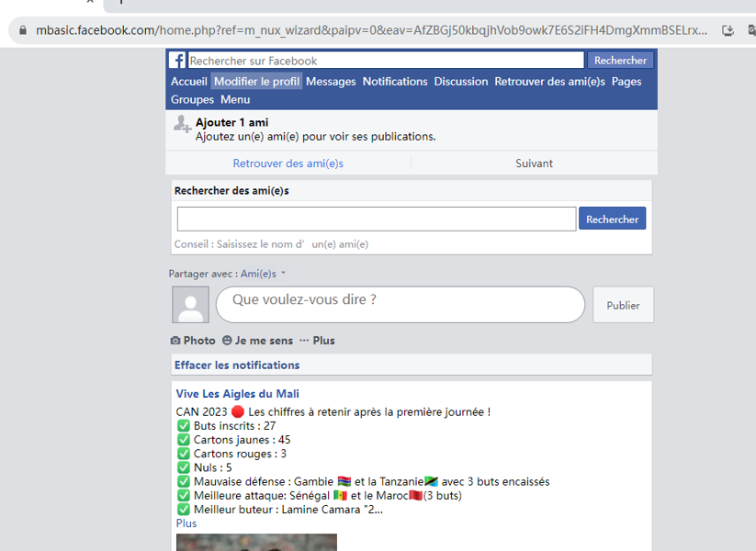Click the text "Buts inscrits : 27"
The width and height of the screenshot is (756, 551).
[235, 426]
